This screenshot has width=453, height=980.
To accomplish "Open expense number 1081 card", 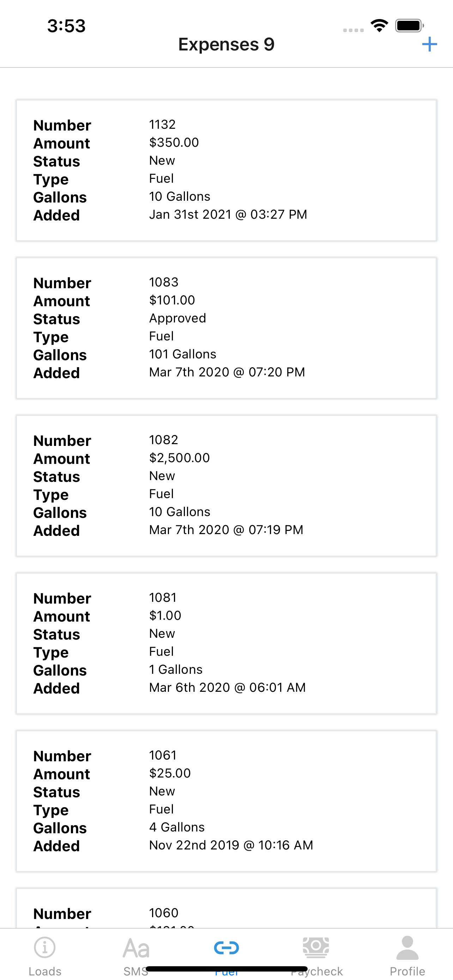I will (226, 643).
